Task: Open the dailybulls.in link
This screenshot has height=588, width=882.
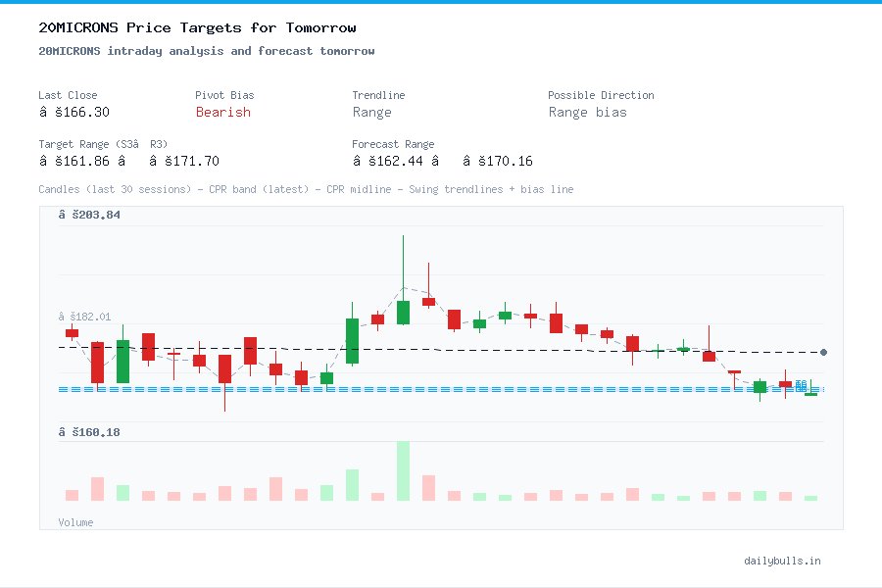Action: [784, 561]
